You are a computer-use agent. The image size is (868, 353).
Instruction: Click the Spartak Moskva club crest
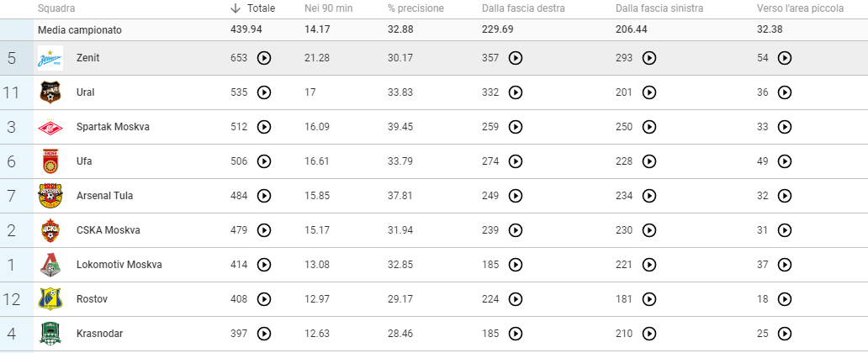(50, 127)
